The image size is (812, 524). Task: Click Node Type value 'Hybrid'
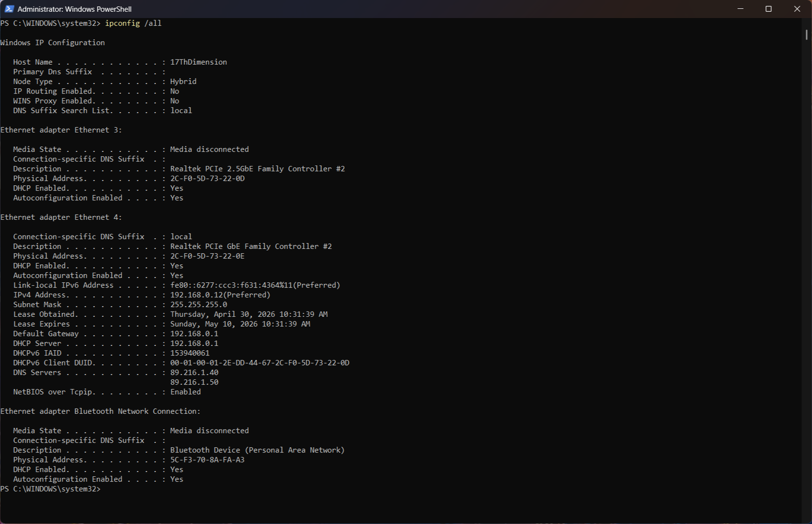coord(183,81)
